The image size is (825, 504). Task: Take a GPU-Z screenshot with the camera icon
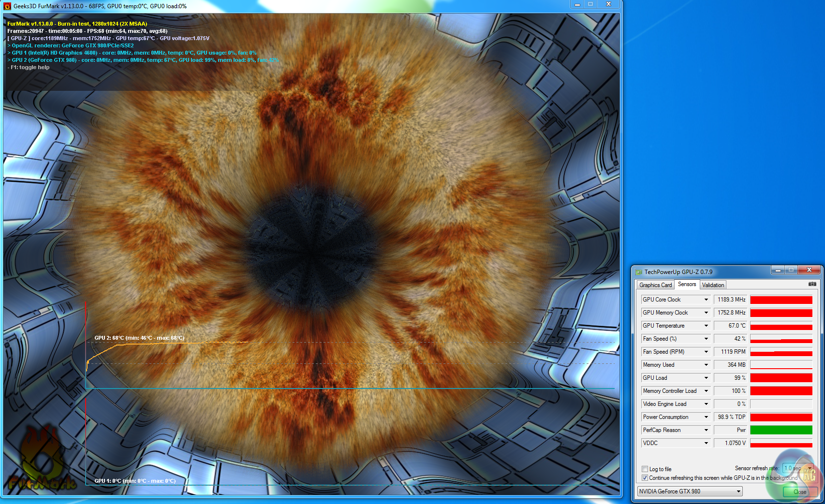click(812, 284)
